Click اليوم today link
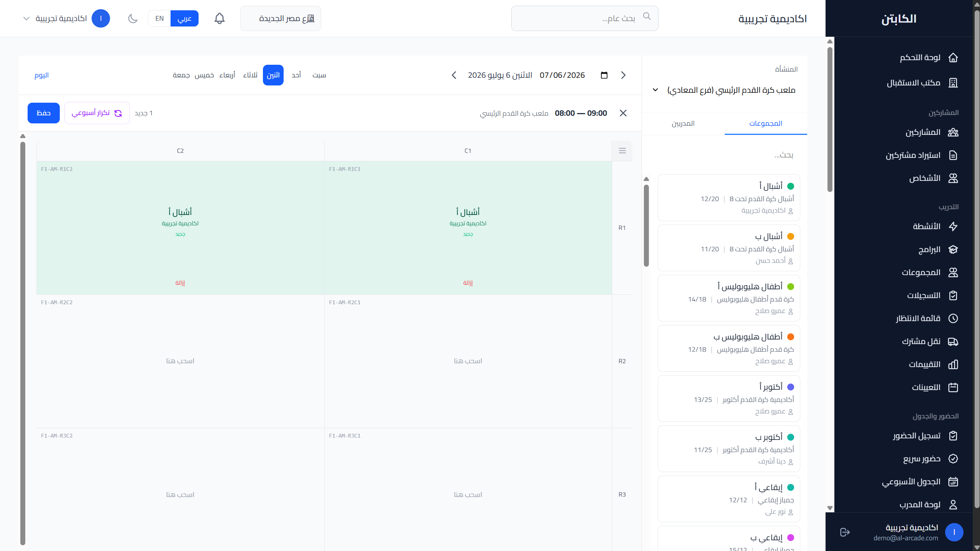Image resolution: width=980 pixels, height=551 pixels. click(x=41, y=75)
